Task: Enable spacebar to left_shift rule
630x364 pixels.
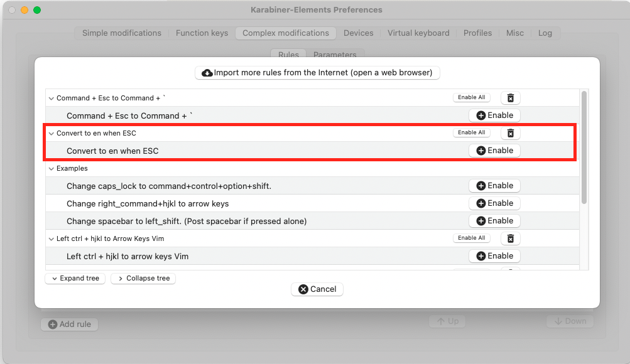Action: [494, 221]
